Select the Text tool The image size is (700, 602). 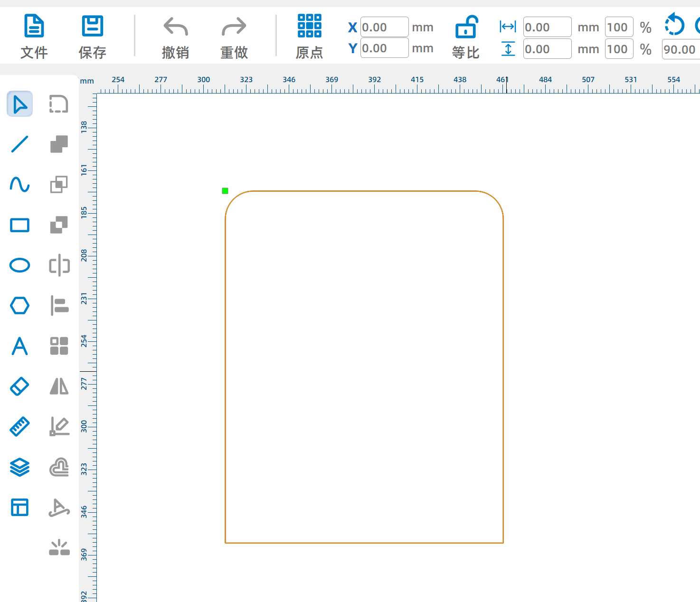click(x=19, y=346)
